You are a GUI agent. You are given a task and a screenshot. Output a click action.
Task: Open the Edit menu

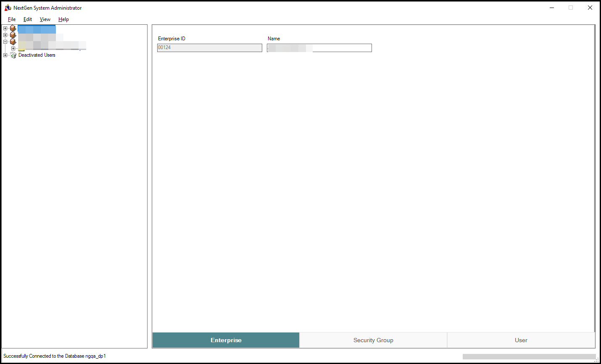28,19
